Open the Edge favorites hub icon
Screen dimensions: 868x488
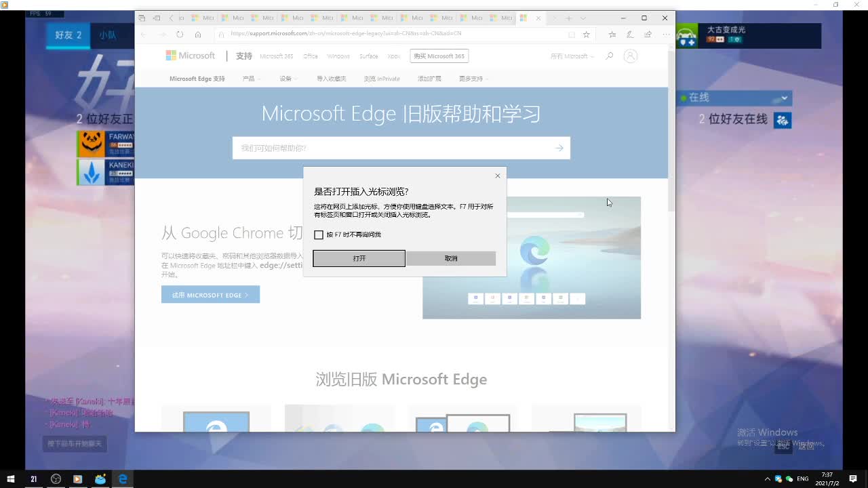(x=612, y=35)
